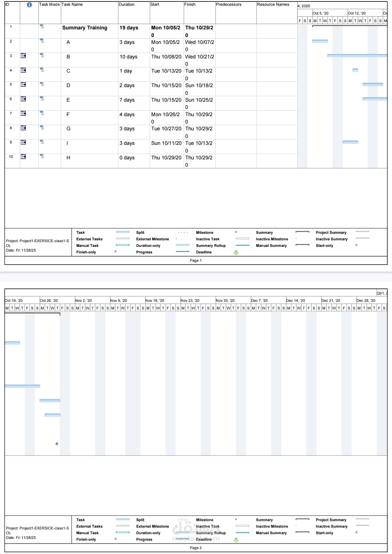Image resolution: width=392 pixels, height=554 pixels.
Task: Click the ID column header
Action: tap(12, 13)
